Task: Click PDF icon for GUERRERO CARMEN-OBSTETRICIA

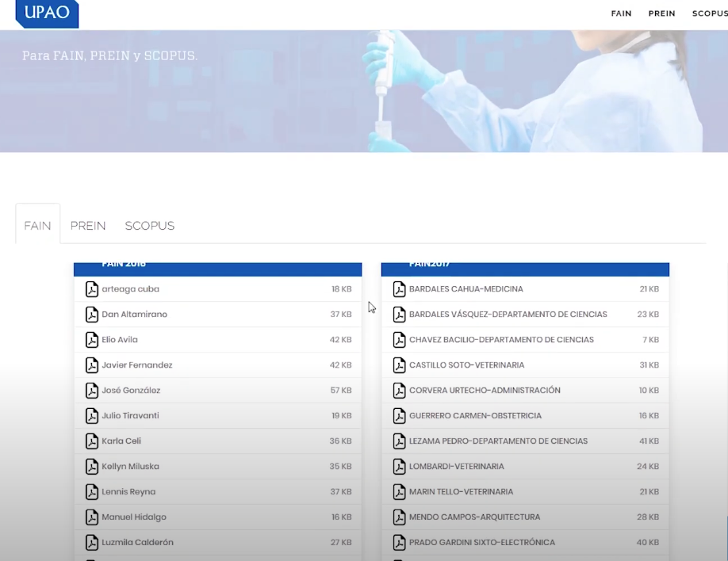Action: (x=400, y=416)
